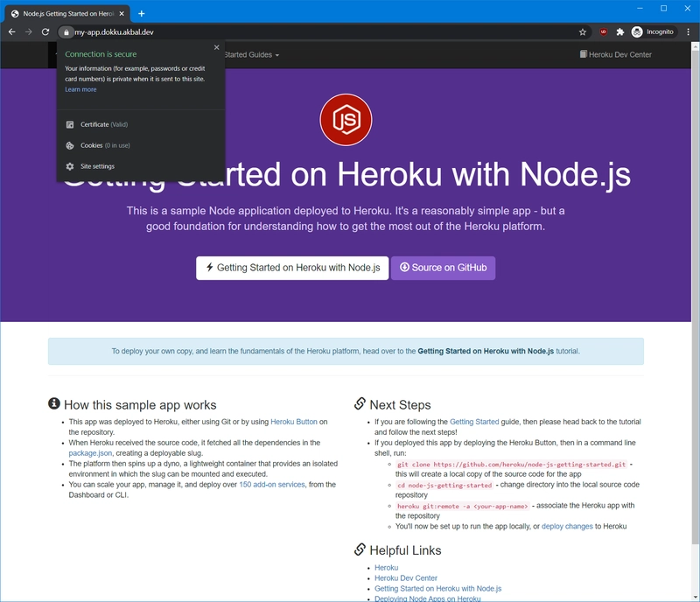Screen dimensions: 700x602
Task: Open the Heroku Dev Center navbar link
Action: pyautogui.click(x=615, y=55)
